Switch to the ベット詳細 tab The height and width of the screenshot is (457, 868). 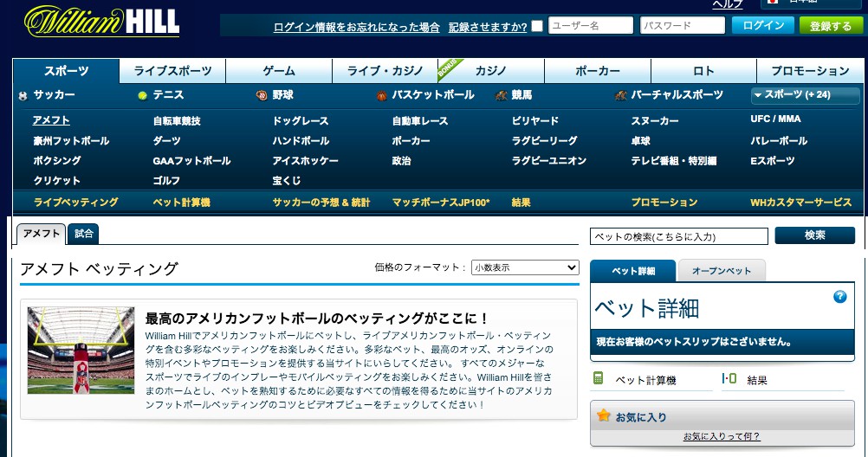coord(633,271)
